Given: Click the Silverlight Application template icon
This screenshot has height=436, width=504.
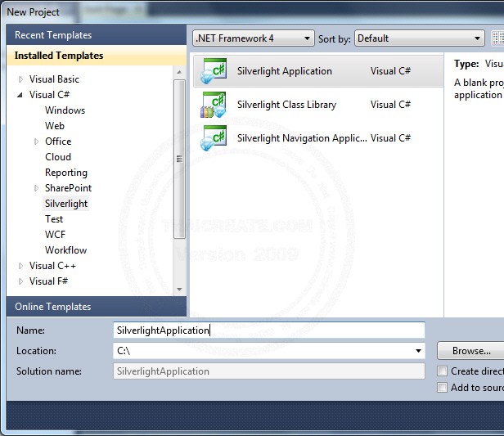Looking at the screenshot, I should (214, 71).
